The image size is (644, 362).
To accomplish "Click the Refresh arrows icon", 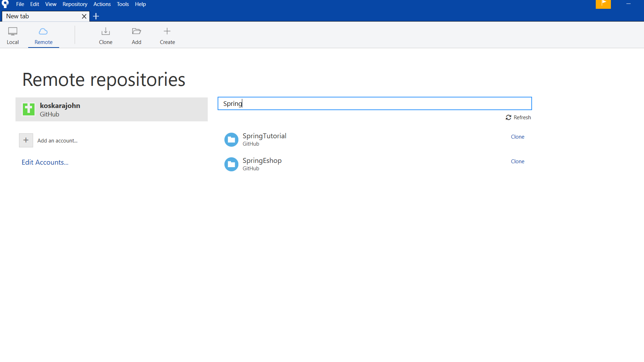I will (508, 118).
